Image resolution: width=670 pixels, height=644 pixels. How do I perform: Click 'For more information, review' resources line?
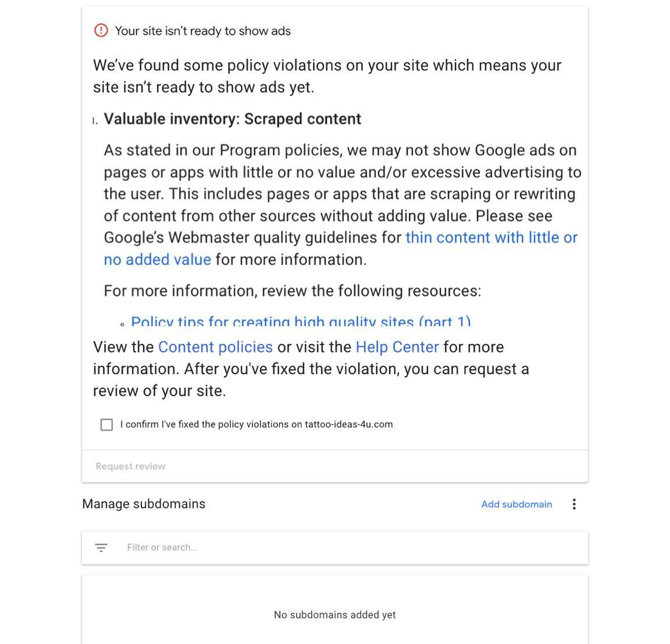[292, 291]
